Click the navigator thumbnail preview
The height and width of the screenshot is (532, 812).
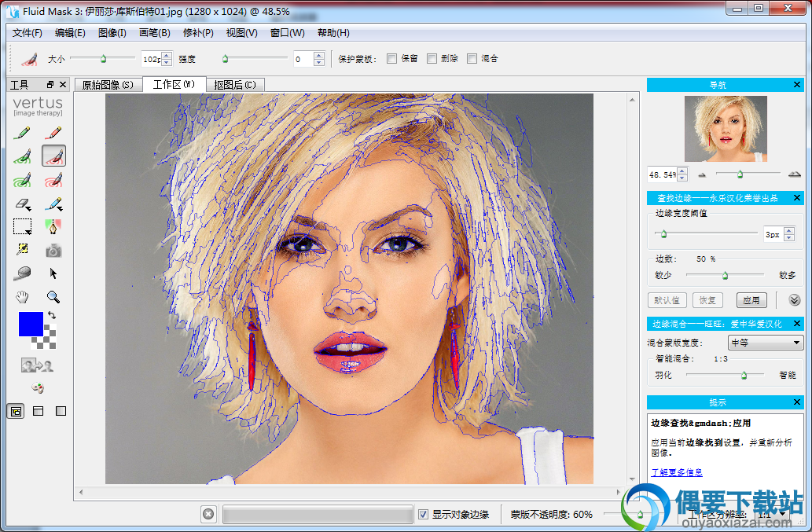coord(726,128)
